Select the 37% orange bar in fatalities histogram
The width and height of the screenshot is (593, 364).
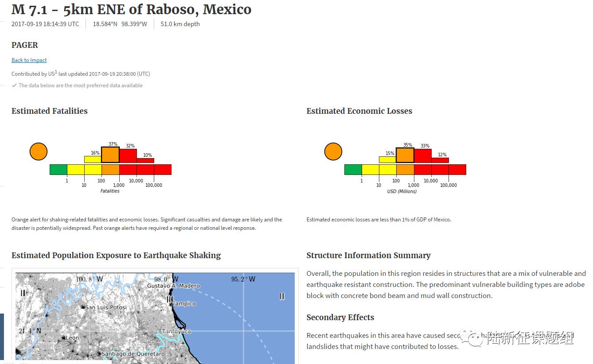110,155
